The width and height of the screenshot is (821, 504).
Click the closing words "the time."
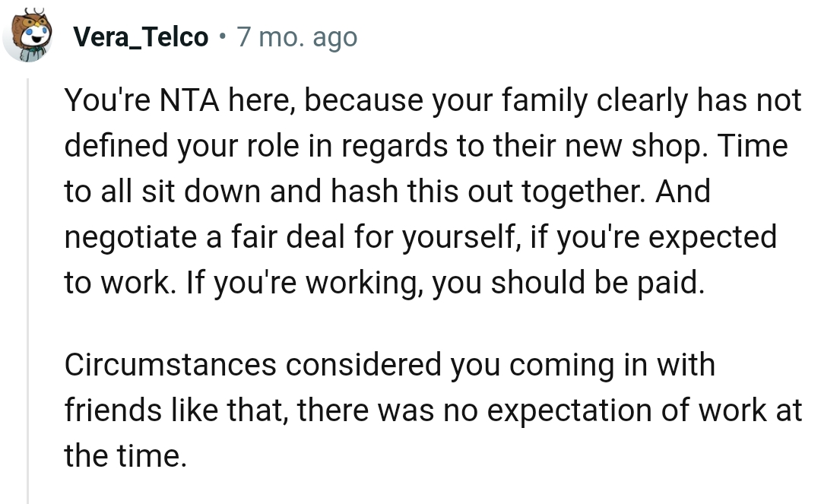125,456
